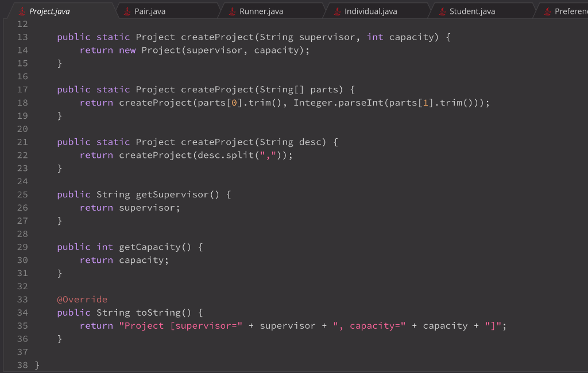Click line number 32 in the gutter
This screenshot has width=588, height=373.
pos(22,286)
